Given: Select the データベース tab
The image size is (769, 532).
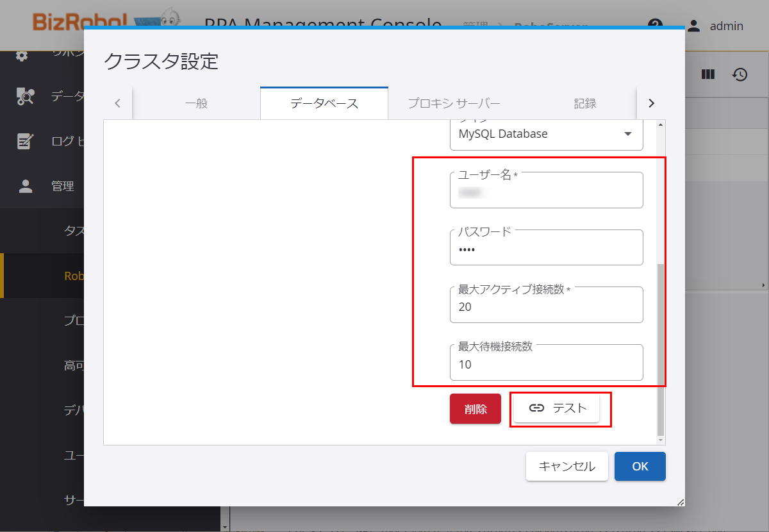Looking at the screenshot, I should coord(324,103).
